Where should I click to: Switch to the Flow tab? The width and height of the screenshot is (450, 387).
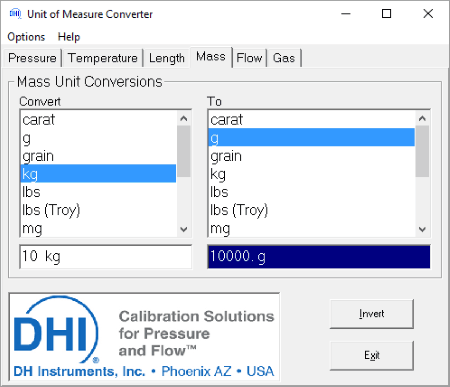(249, 58)
